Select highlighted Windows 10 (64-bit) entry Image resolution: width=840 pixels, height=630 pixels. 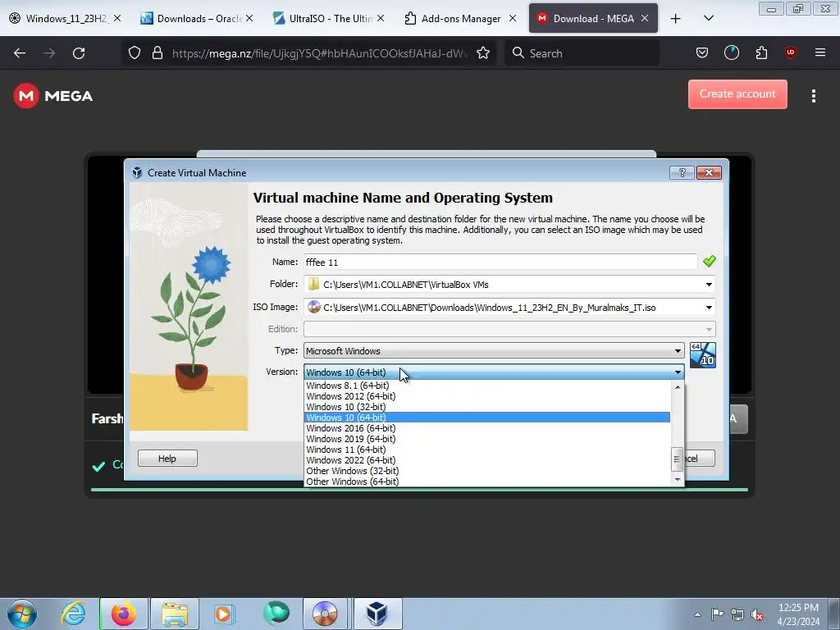(x=487, y=418)
